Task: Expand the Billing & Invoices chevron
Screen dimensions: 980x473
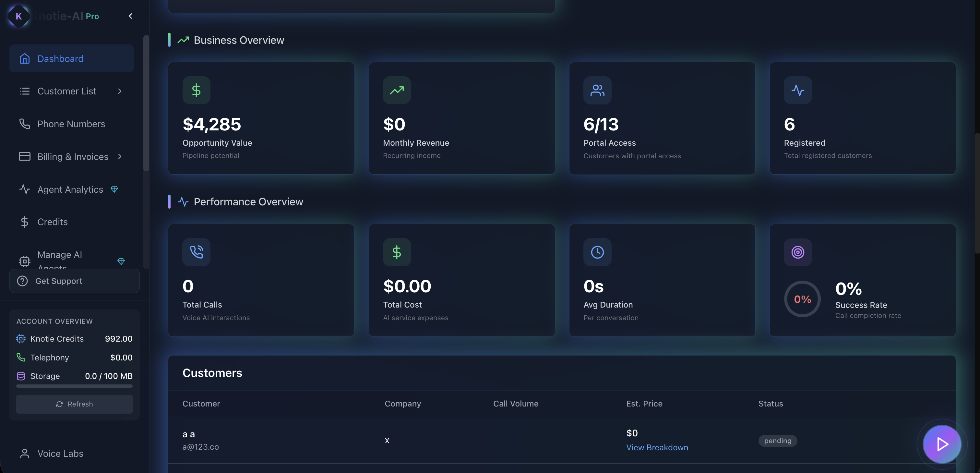Action: click(x=120, y=157)
